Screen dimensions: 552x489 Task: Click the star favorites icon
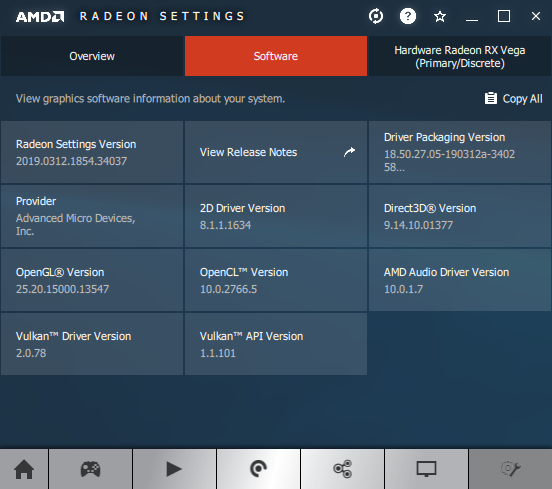(440, 16)
